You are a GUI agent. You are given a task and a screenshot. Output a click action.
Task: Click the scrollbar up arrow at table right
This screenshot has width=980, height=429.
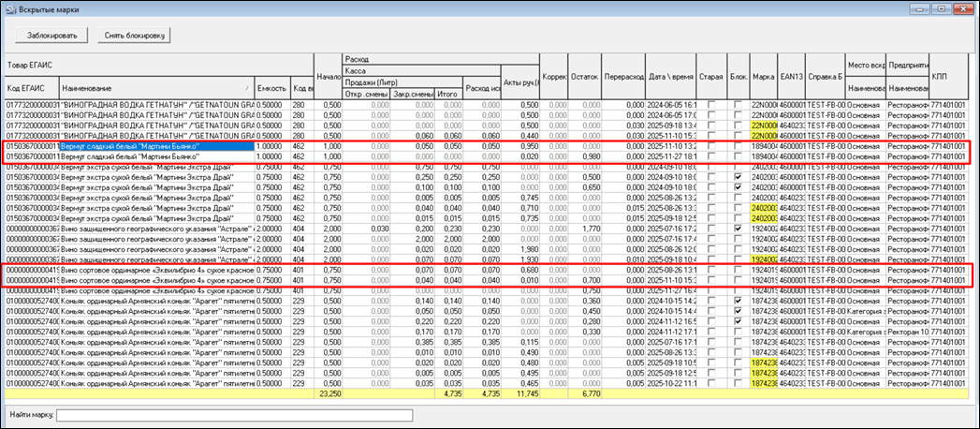tap(970, 60)
